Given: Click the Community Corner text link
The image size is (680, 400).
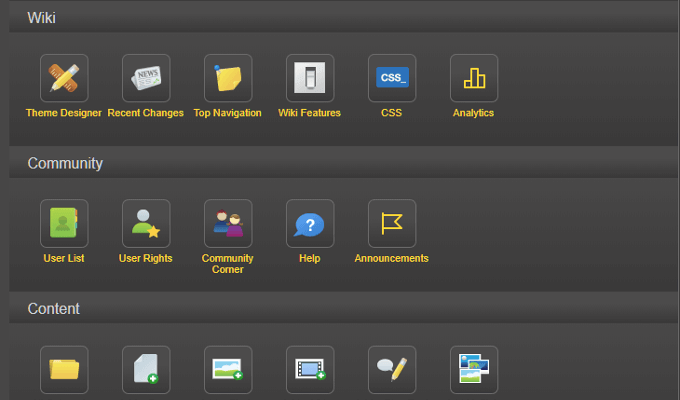Looking at the screenshot, I should (228, 264).
